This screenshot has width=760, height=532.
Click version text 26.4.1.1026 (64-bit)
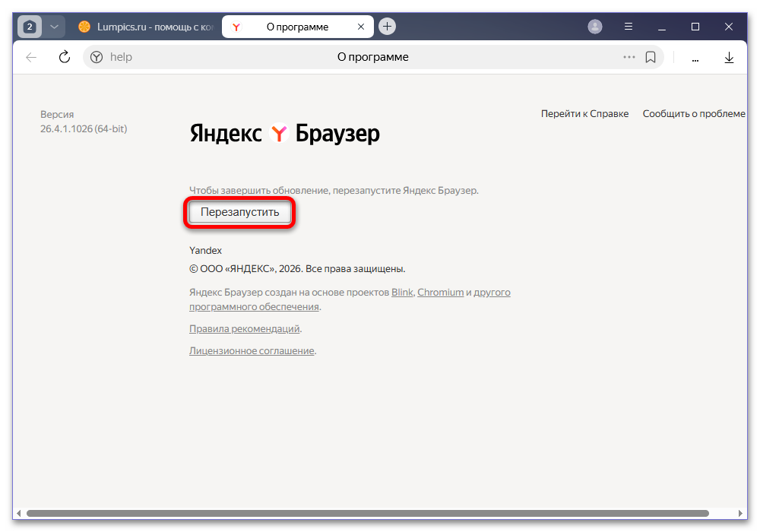[x=84, y=129]
